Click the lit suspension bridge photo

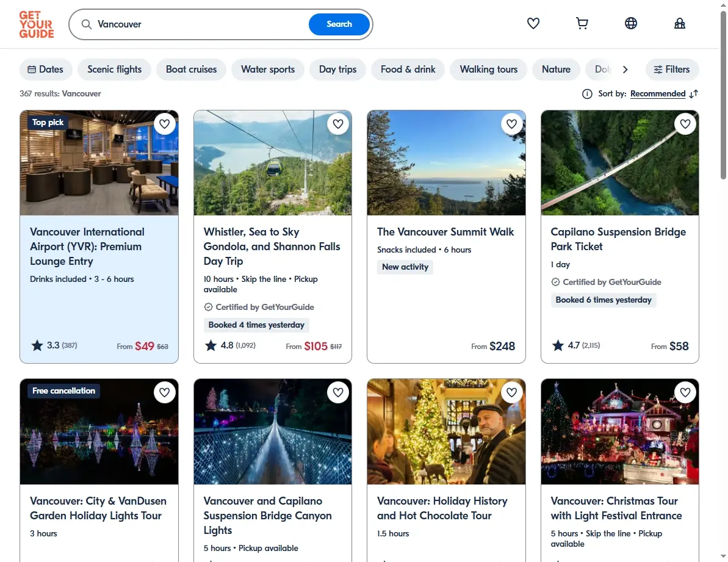coord(273,431)
